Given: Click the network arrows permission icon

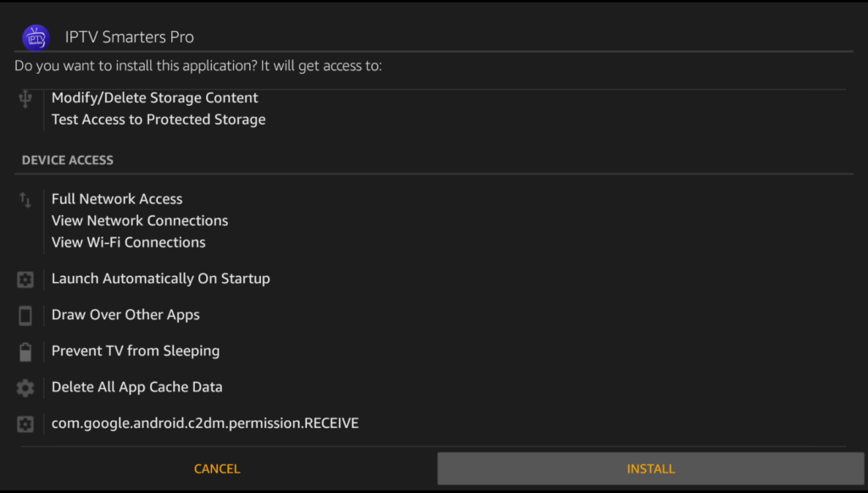Looking at the screenshot, I should pyautogui.click(x=25, y=200).
